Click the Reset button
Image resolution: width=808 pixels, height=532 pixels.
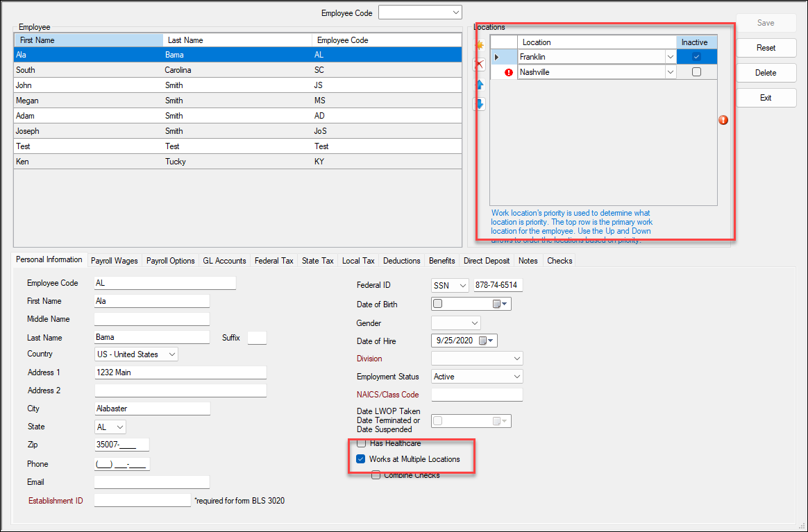coord(766,48)
